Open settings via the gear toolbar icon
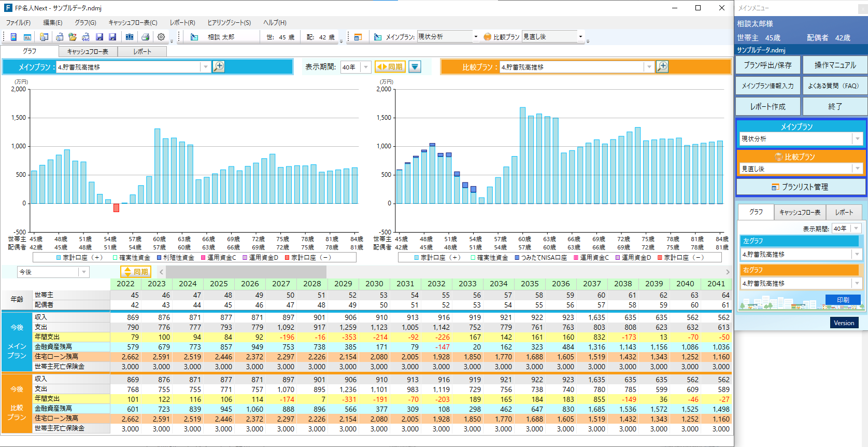 (161, 37)
